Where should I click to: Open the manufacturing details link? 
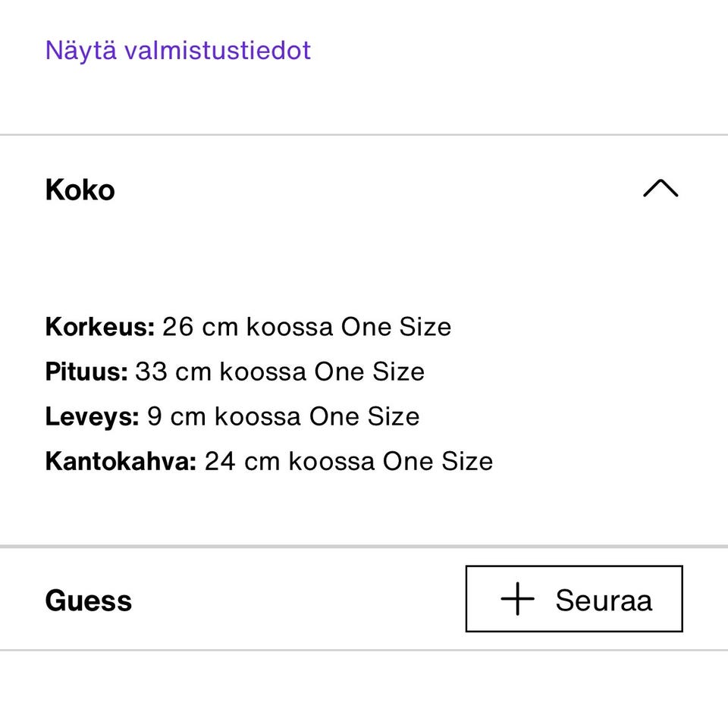click(177, 50)
